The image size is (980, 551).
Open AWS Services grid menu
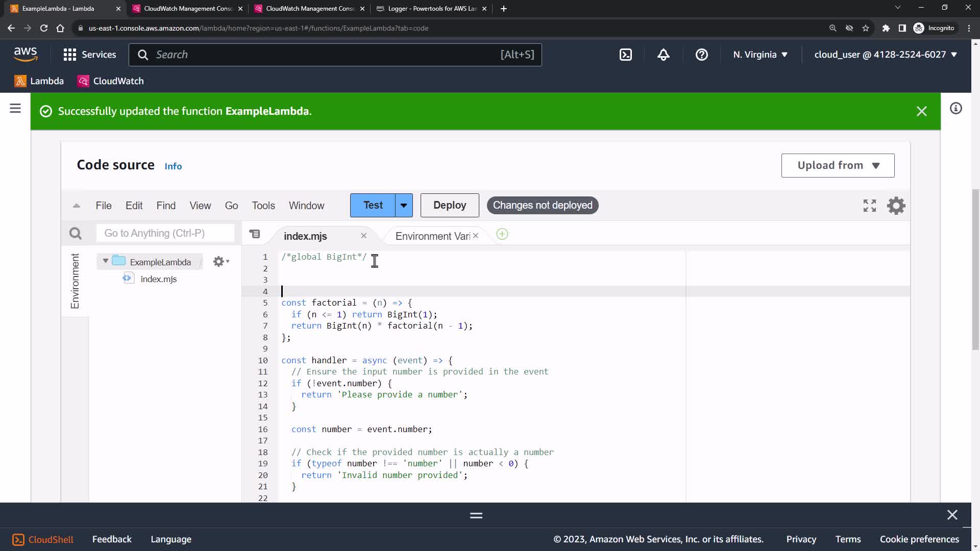pyautogui.click(x=70, y=55)
